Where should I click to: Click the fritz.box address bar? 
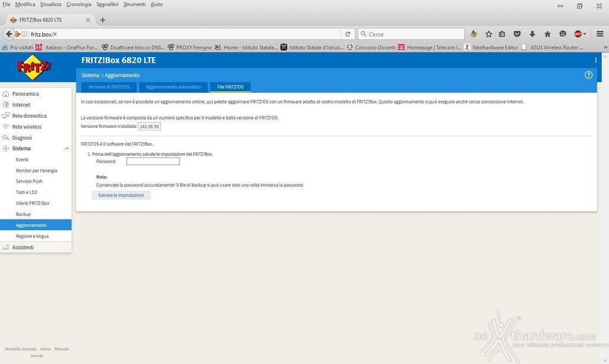185,34
